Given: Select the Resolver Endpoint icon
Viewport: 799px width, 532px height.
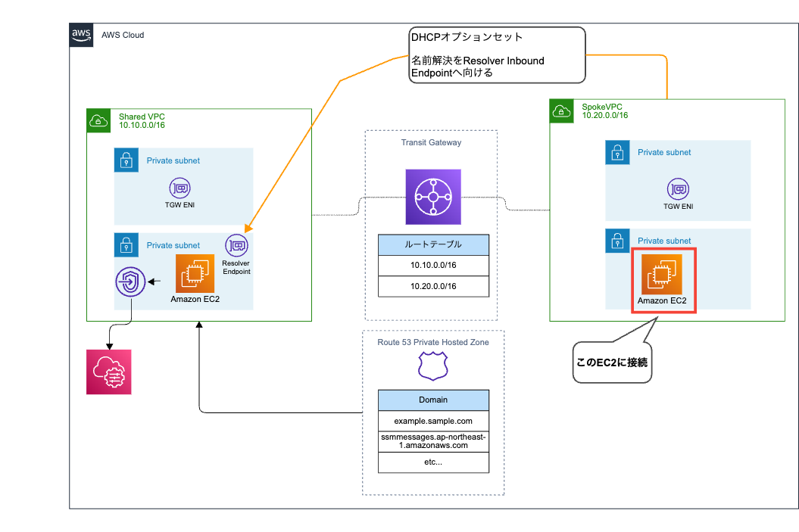Looking at the screenshot, I should click(236, 246).
